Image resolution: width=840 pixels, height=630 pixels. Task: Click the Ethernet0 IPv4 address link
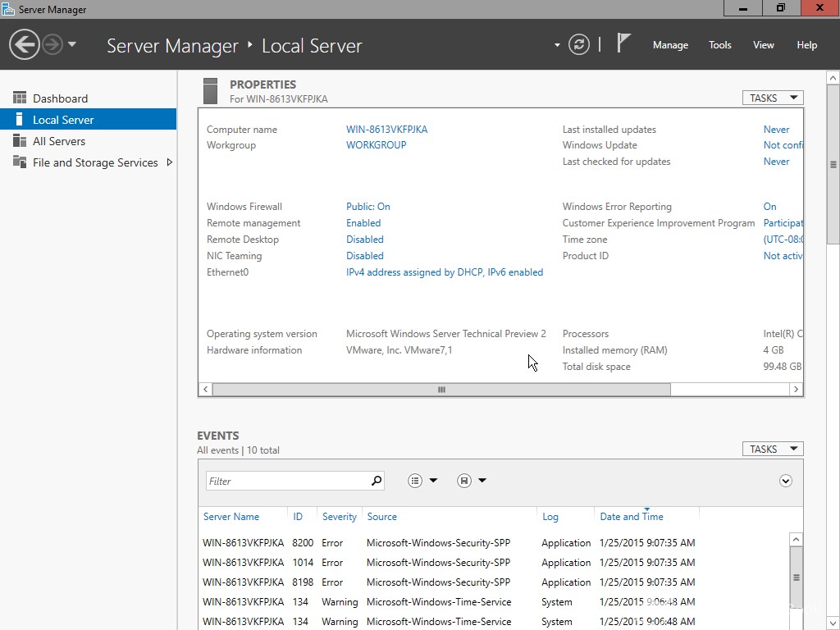point(445,272)
